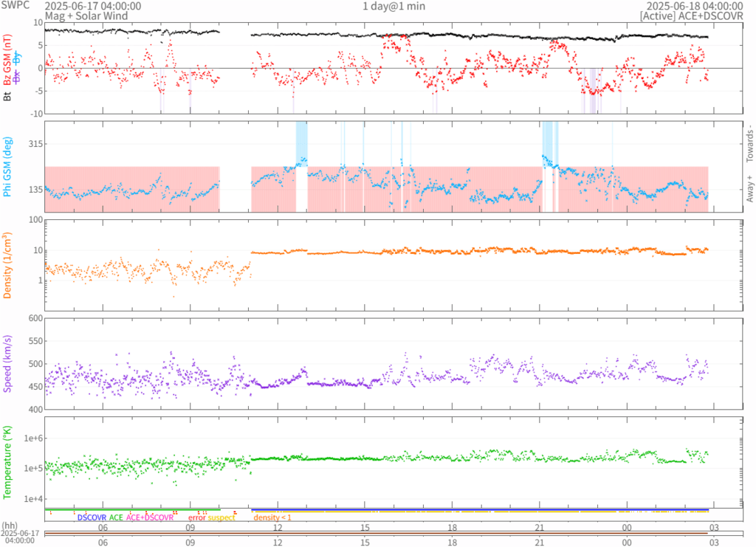Click the end timestamp 2025-06-18 04:00:00
Image resolution: width=756 pixels, height=547 pixels.
click(695, 6)
